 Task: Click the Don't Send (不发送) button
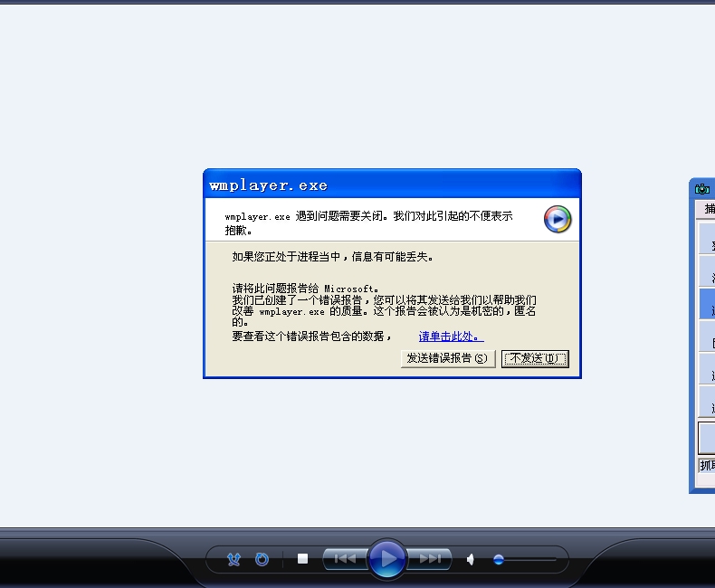[535, 359]
